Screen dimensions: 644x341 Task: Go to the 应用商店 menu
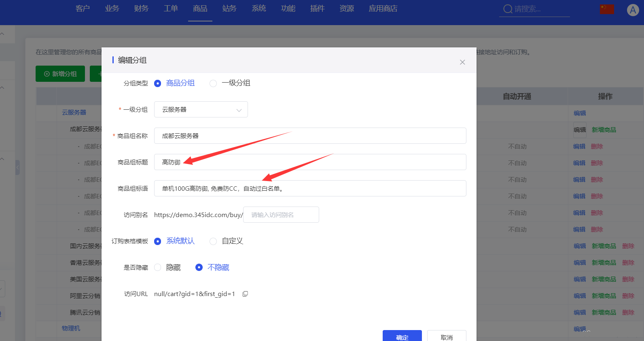[383, 9]
